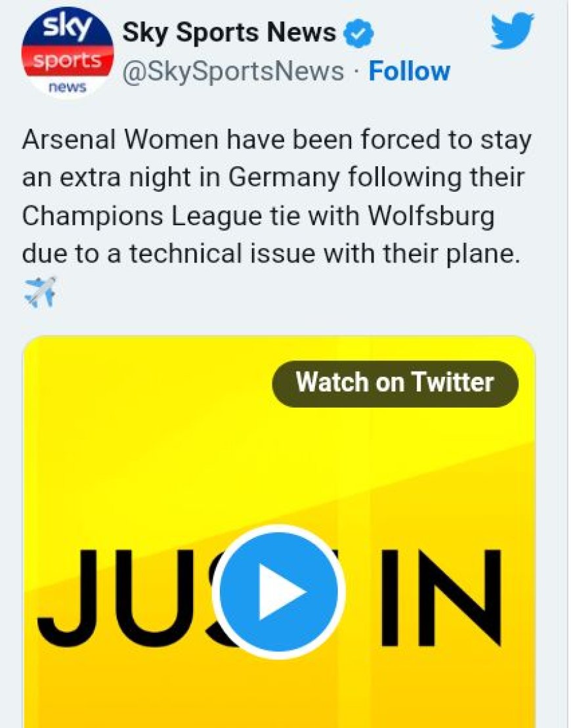Click the technical issue phrase in tweet

223,254
